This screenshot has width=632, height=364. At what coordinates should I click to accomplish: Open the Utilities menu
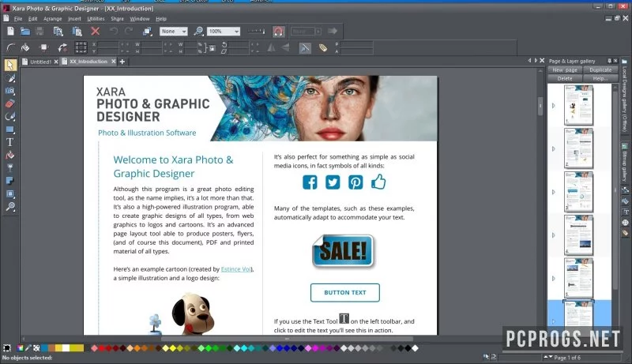click(x=96, y=18)
